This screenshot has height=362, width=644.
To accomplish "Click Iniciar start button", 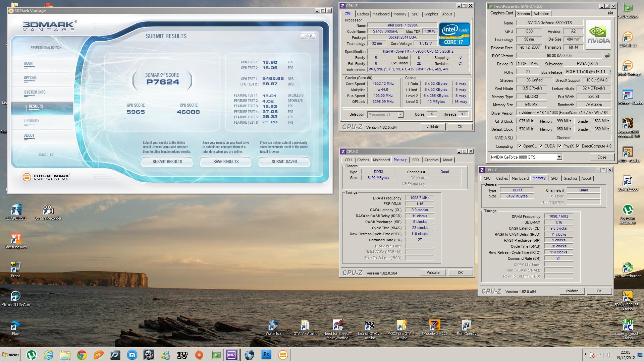I will coord(11,355).
